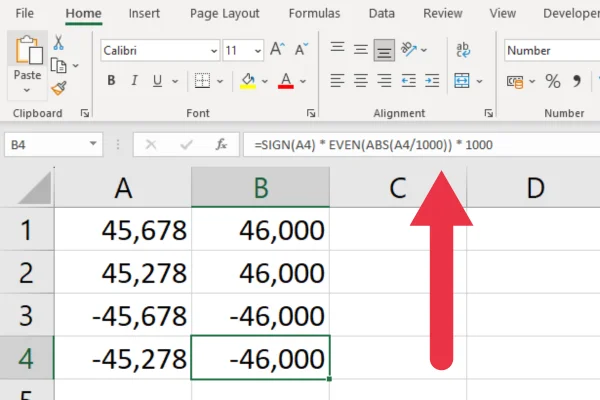Open the File tab
Viewport: 600px width, 400px height.
(x=24, y=13)
